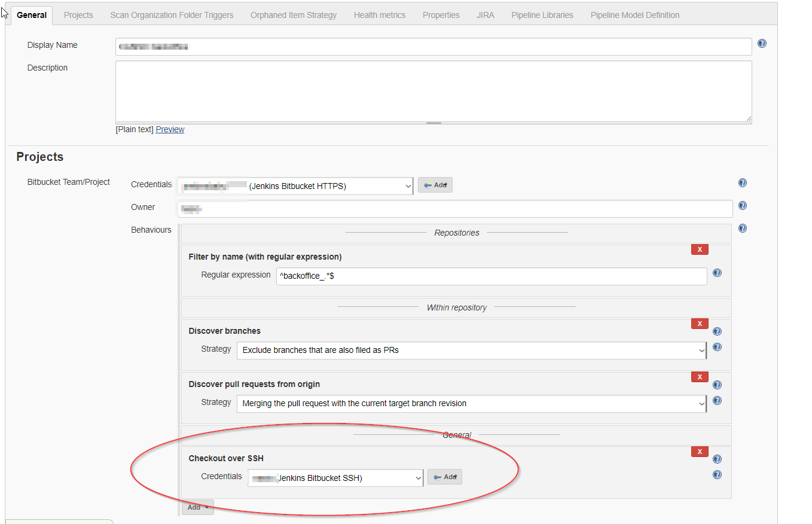Click the help icon beside Display Name
This screenshot has height=524, width=812.
762,44
